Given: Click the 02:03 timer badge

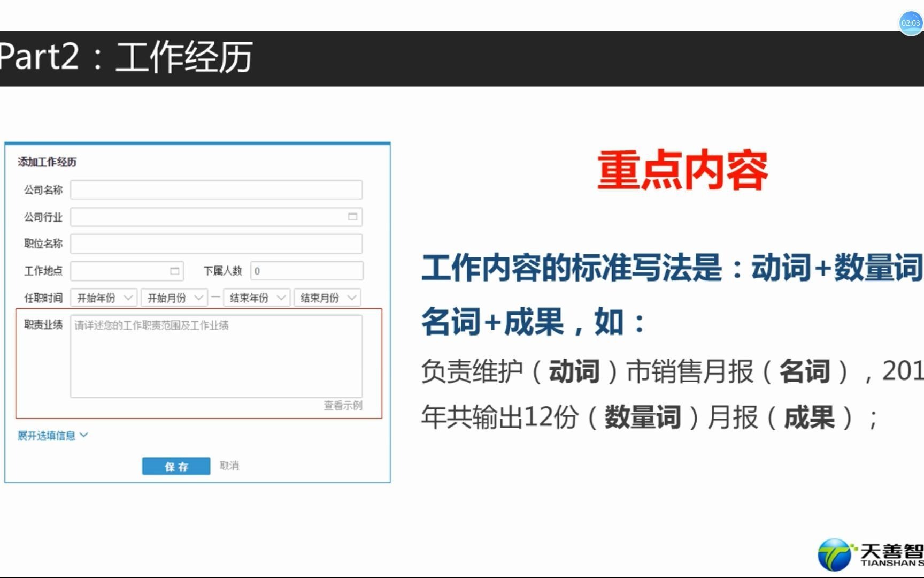Looking at the screenshot, I should (x=911, y=23).
